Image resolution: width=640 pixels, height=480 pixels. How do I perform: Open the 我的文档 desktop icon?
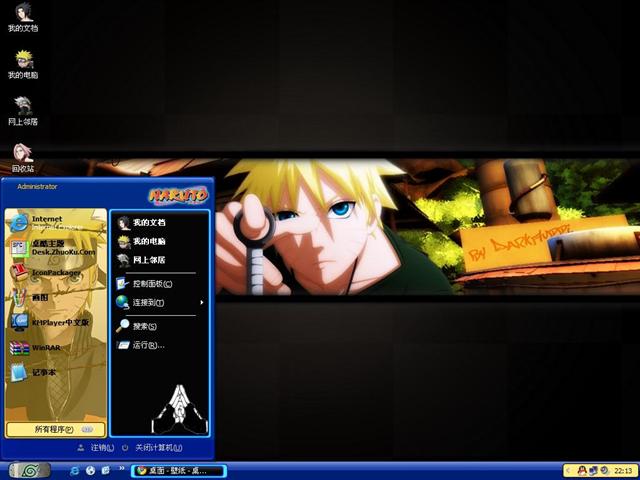[23, 17]
